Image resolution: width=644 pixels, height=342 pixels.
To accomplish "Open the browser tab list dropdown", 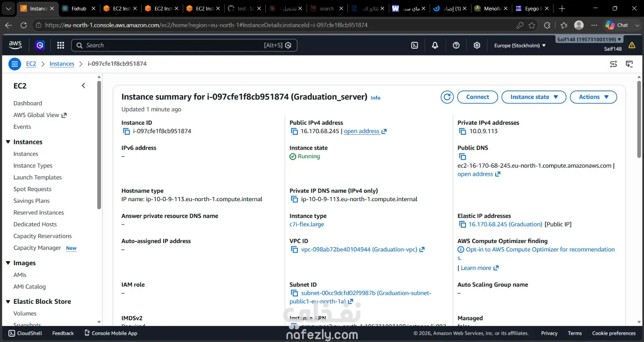I will pyautogui.click(x=8, y=8).
